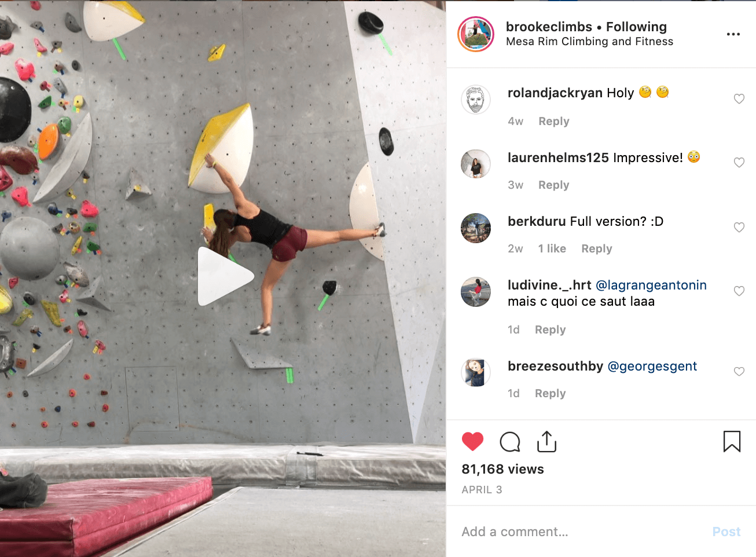This screenshot has width=756, height=557.
Task: Like rolandjackryan's comment
Action: coord(739,99)
